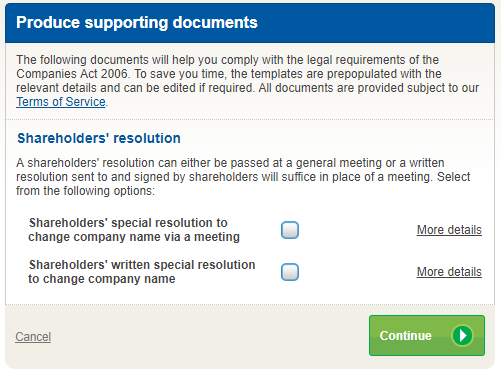This screenshot has height=376, width=501.
Task: Open More details for the meeting resolution
Action: coord(449,230)
